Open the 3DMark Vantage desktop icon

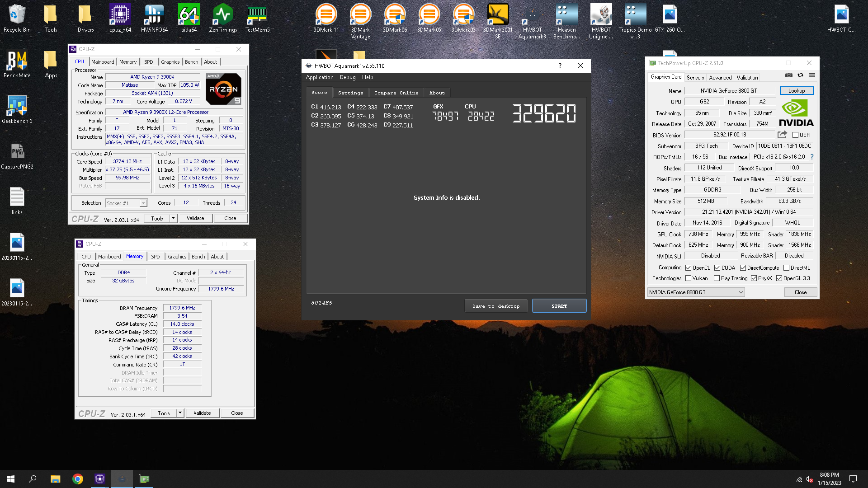[360, 22]
